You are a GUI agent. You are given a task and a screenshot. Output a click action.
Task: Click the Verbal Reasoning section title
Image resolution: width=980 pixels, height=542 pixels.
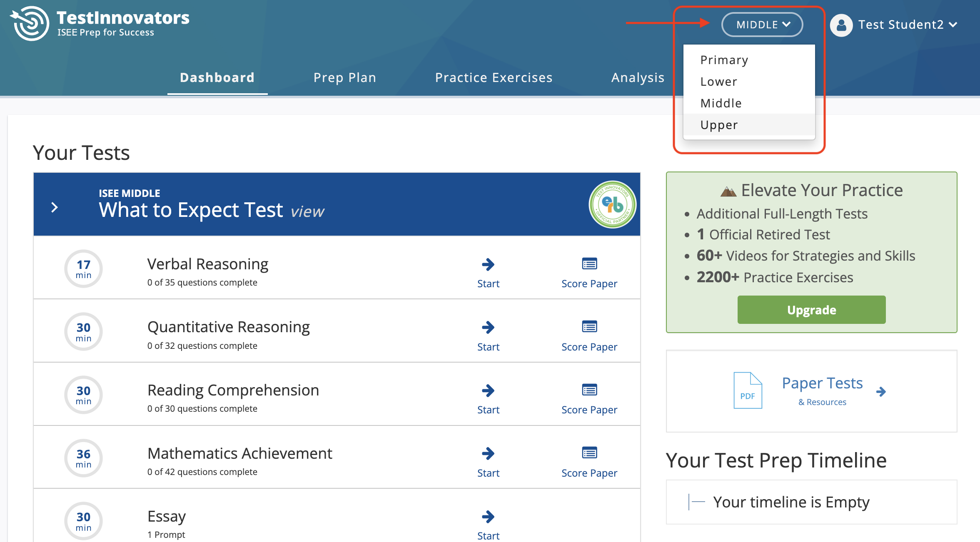(x=208, y=264)
